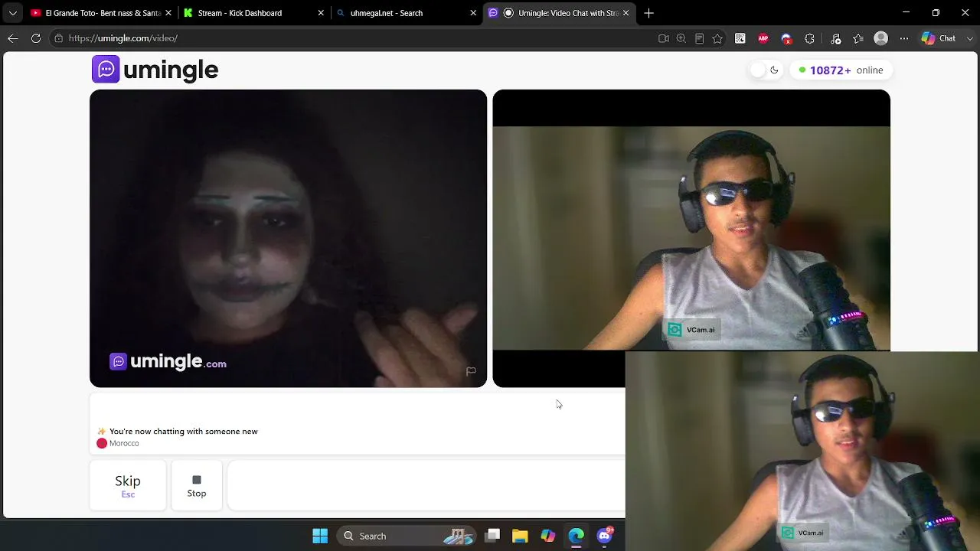Switch to the Stream - Kick Dashboard tab
The image size is (980, 551).
click(253, 13)
